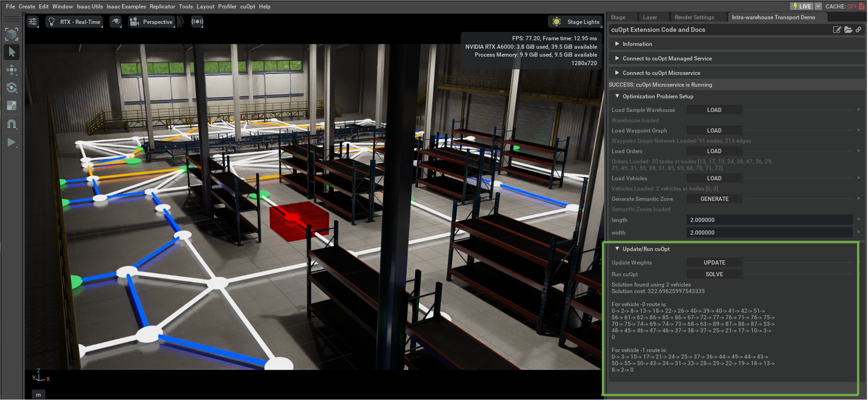
Task: Click the length value field
Action: point(769,220)
